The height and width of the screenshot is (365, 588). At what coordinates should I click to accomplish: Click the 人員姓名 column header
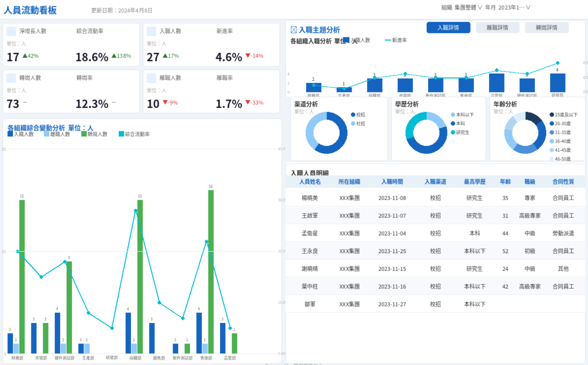tap(310, 182)
